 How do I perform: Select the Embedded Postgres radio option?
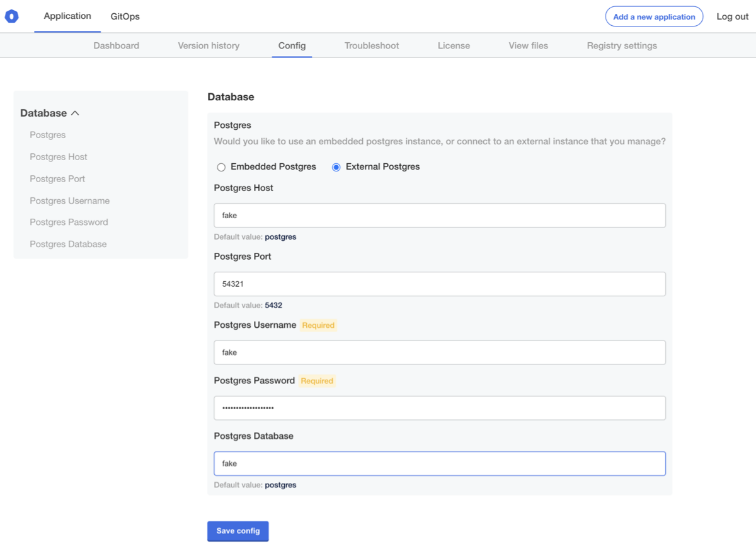click(221, 167)
